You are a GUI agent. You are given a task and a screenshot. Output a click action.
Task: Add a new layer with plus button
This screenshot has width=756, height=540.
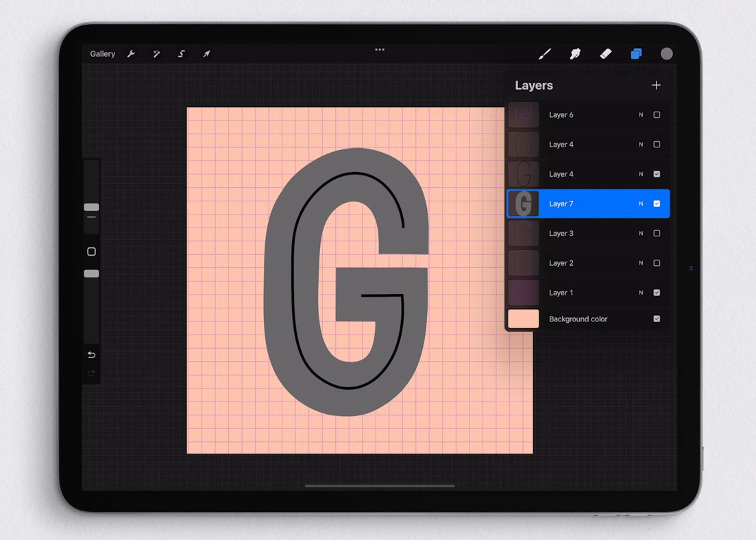tap(656, 85)
